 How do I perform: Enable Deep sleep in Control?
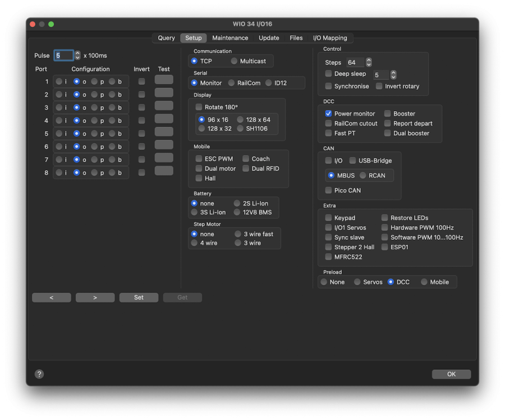328,73
